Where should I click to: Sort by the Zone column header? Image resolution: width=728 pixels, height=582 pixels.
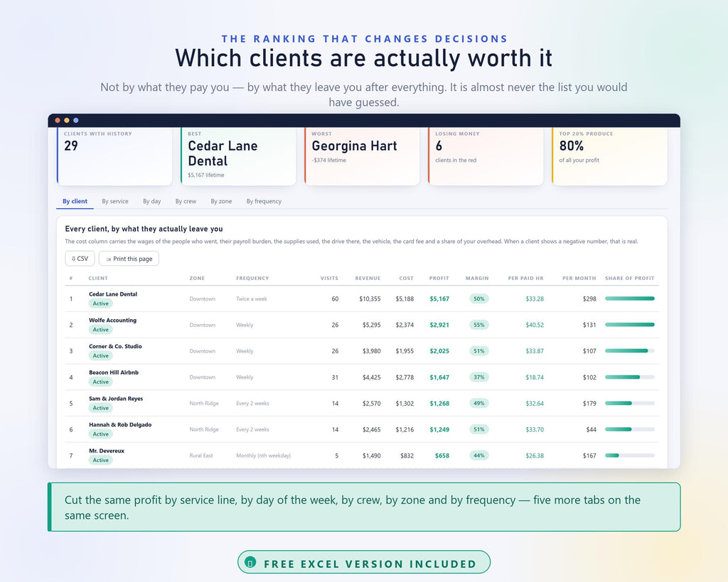tap(197, 278)
